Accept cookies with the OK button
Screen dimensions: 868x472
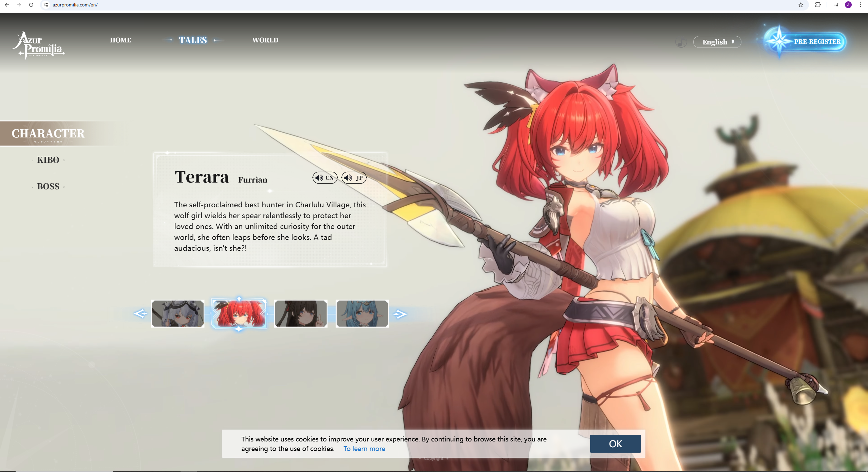pos(615,443)
